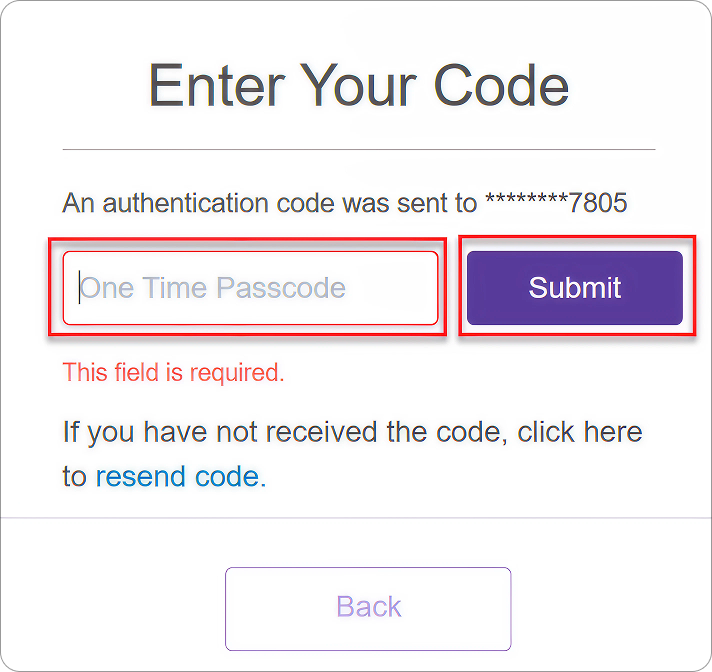Image resolution: width=712 pixels, height=672 pixels.
Task: Click the 'This field is required' error message
Action: click(x=173, y=372)
